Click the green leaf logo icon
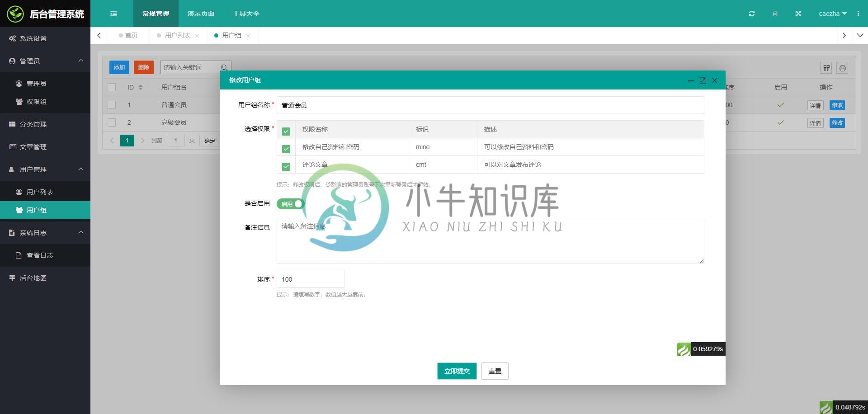 tap(15, 14)
